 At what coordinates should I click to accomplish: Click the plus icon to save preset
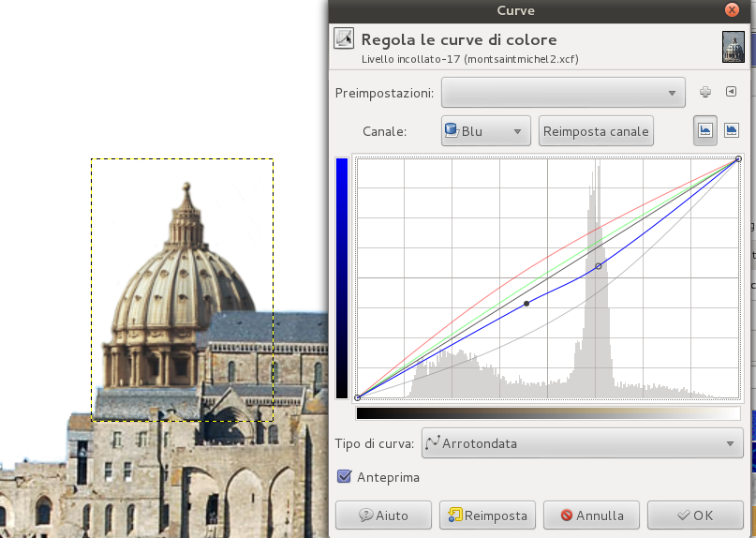coord(704,92)
